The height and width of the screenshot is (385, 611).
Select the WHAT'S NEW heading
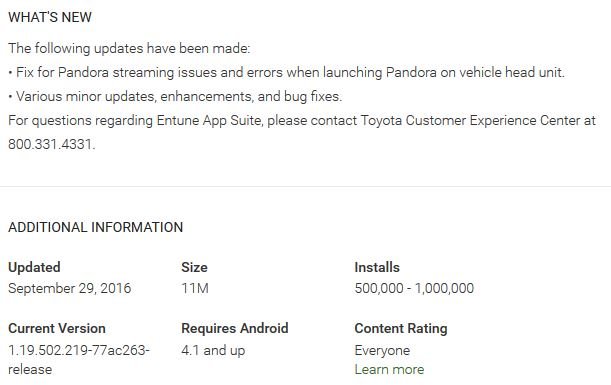[x=50, y=17]
